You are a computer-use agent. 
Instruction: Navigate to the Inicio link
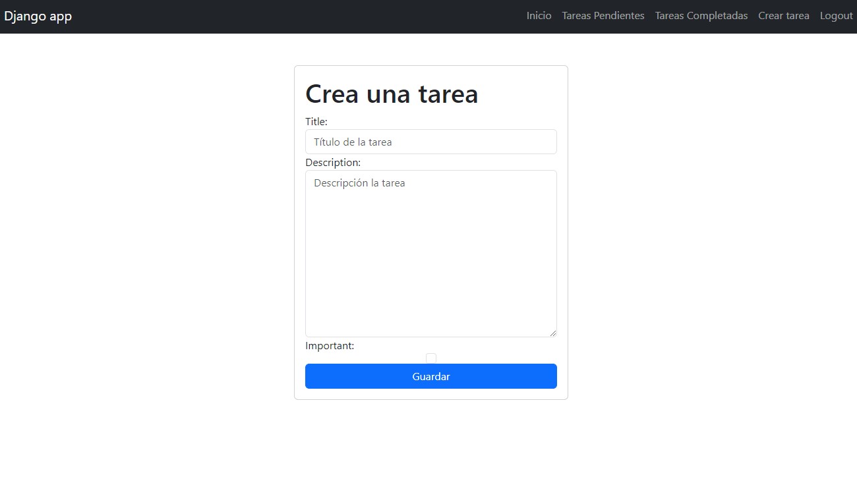point(539,15)
